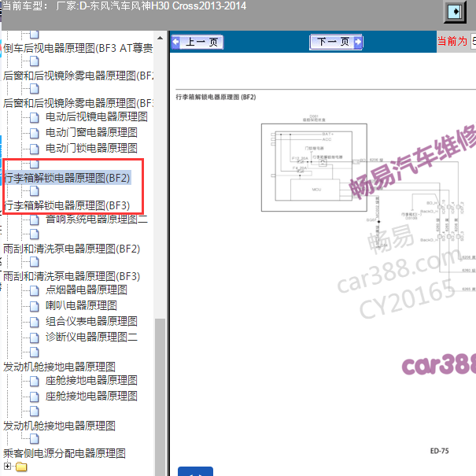The image size is (476, 476).
Task: Click page icon above 行李箱解锁电器原理图(BF2)
Action: [35, 164]
